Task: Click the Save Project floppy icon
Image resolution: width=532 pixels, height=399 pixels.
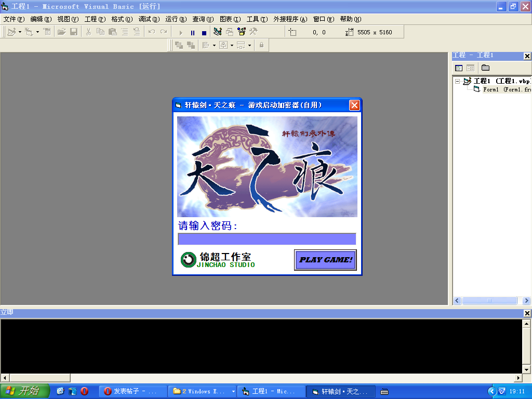Action: (74, 32)
